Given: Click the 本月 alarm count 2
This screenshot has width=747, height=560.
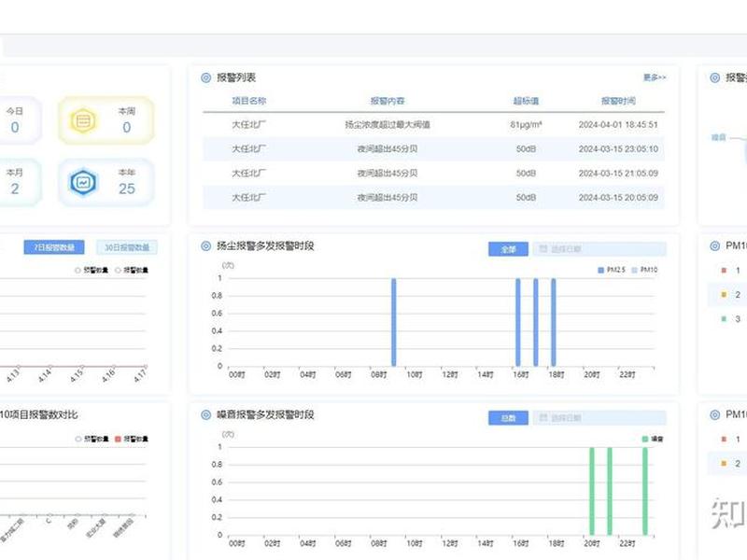Looking at the screenshot, I should [15, 189].
